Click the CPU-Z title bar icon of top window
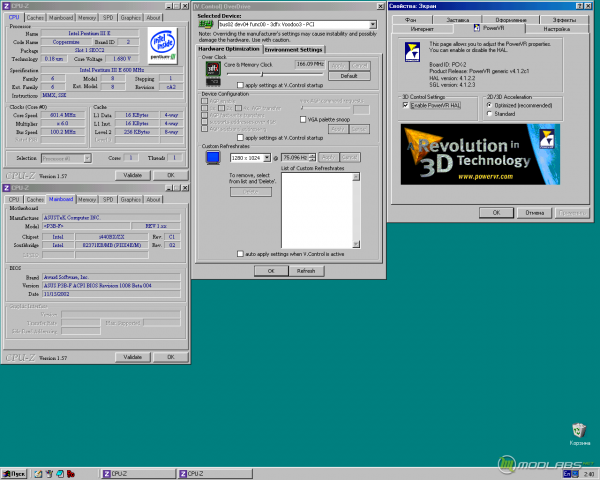 (6, 6)
